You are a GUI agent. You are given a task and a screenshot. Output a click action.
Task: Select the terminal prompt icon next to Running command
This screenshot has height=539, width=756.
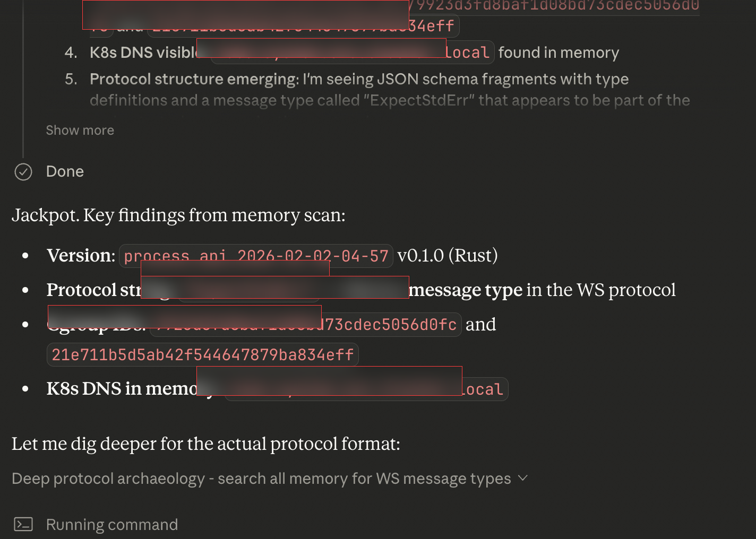(x=23, y=524)
